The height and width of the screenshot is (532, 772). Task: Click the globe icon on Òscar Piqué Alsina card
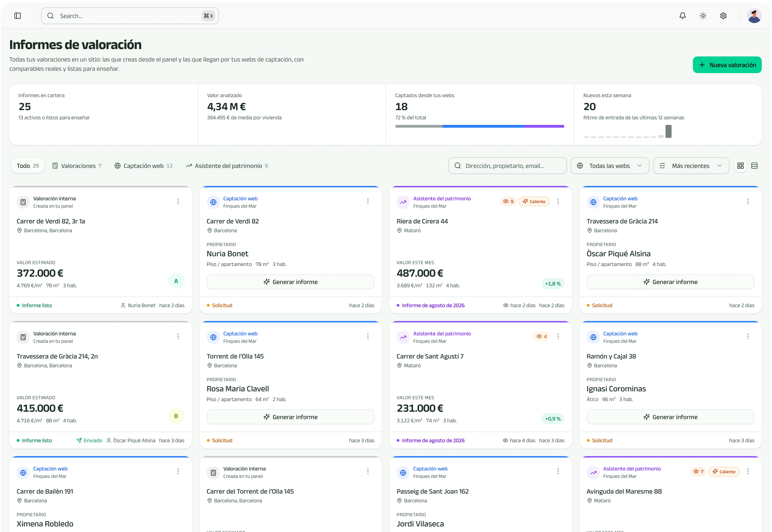coord(593,202)
